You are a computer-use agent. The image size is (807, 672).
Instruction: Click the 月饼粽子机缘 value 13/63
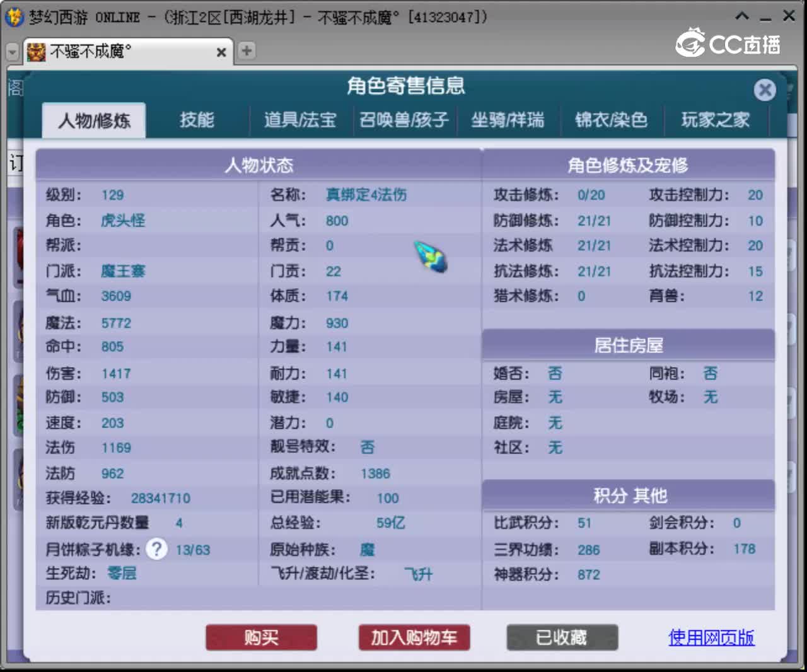tap(193, 550)
